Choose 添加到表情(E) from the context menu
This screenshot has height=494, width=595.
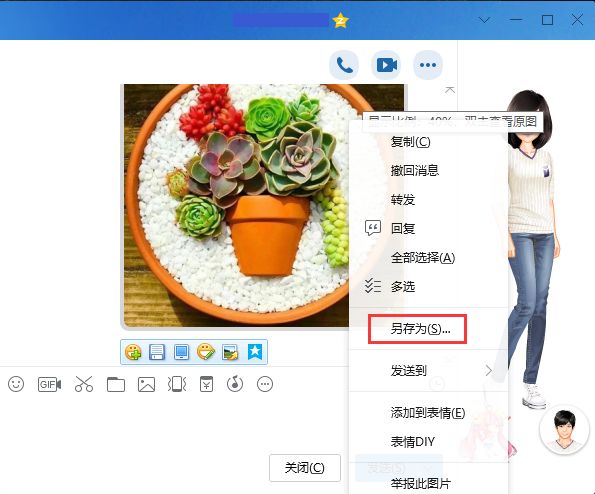pos(429,412)
